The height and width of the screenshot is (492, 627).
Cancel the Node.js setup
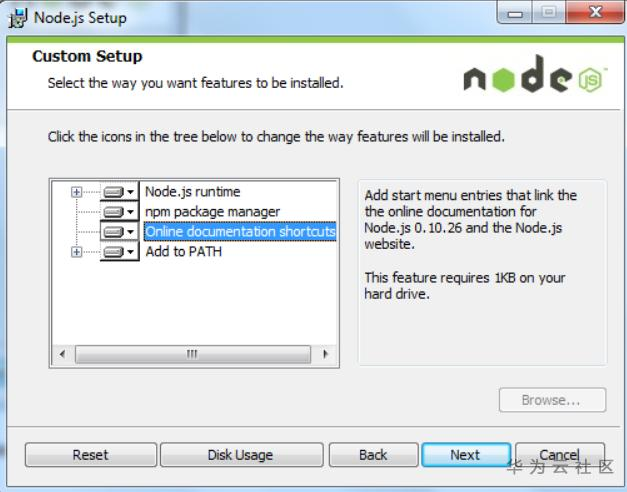coord(560,455)
